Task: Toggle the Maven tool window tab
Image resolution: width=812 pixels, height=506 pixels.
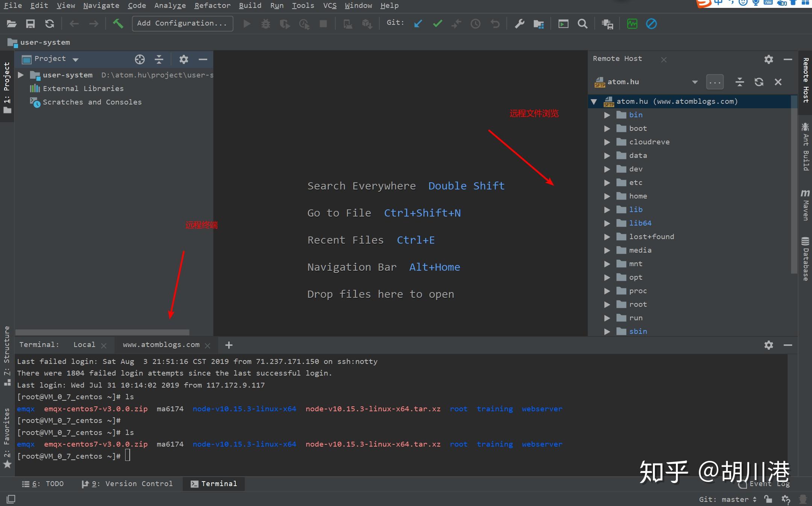Action: [x=805, y=205]
